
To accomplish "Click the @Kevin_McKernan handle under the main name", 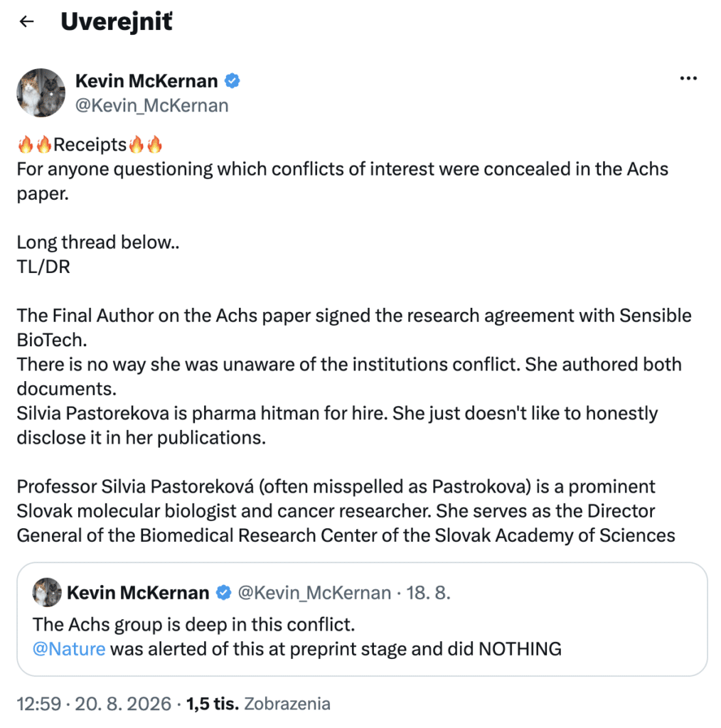I will click(x=152, y=106).
